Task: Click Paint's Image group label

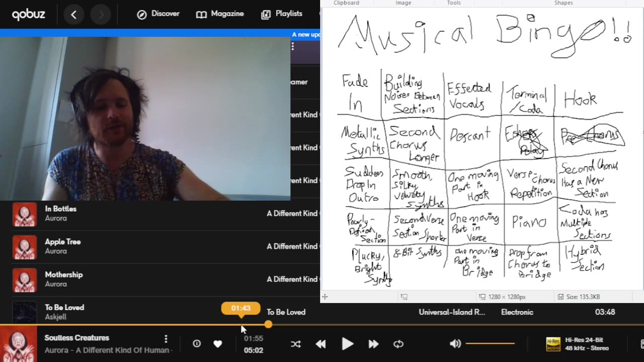Action: pos(404,3)
